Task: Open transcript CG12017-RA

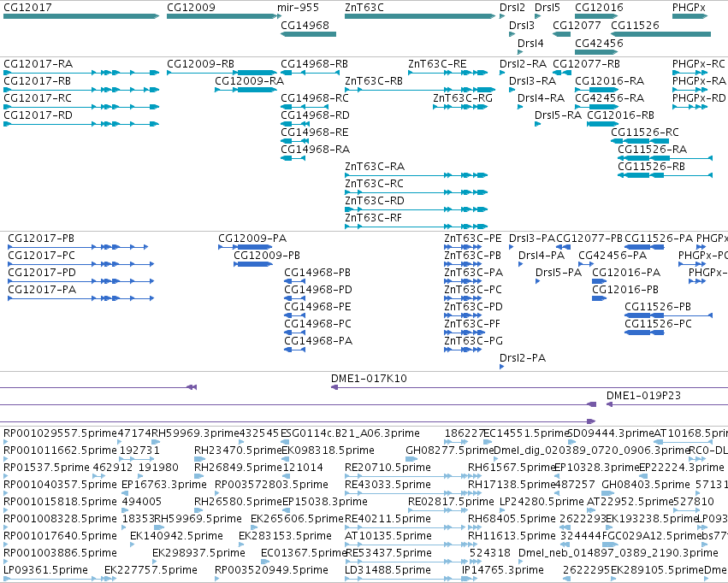Action: click(x=81, y=73)
